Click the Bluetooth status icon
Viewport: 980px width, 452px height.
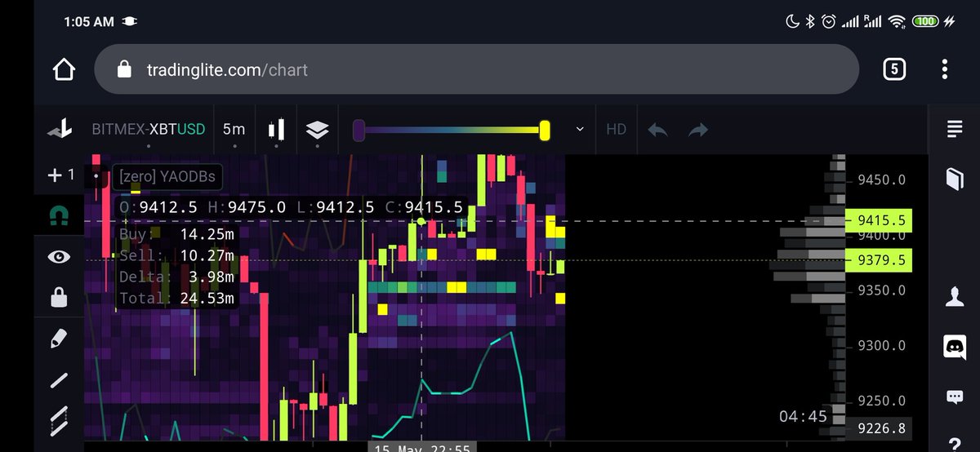809,22
